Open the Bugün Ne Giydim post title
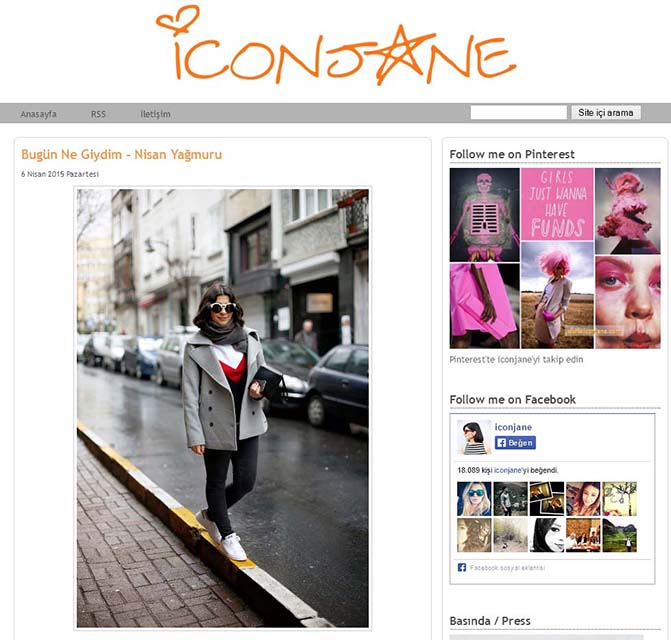Image resolution: width=671 pixels, height=640 pixels. (x=122, y=154)
